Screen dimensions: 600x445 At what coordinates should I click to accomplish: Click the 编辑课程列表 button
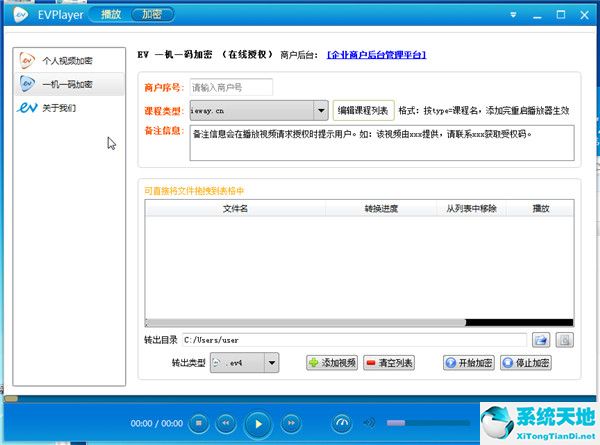(363, 111)
